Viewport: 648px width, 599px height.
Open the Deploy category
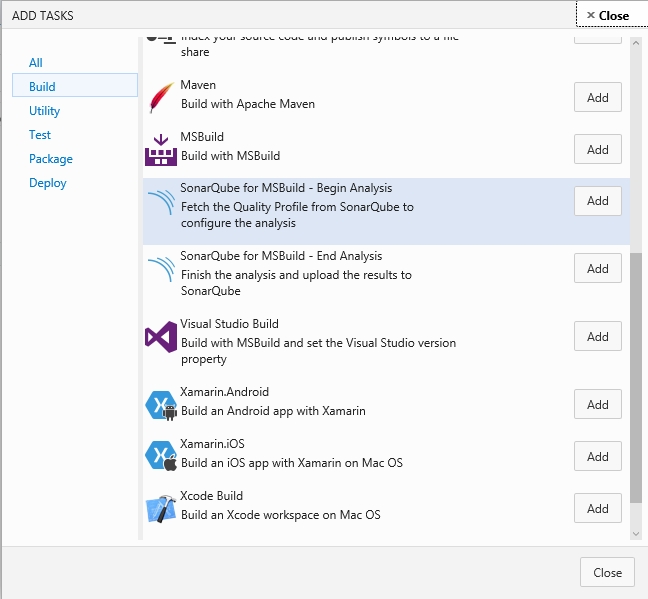[48, 183]
